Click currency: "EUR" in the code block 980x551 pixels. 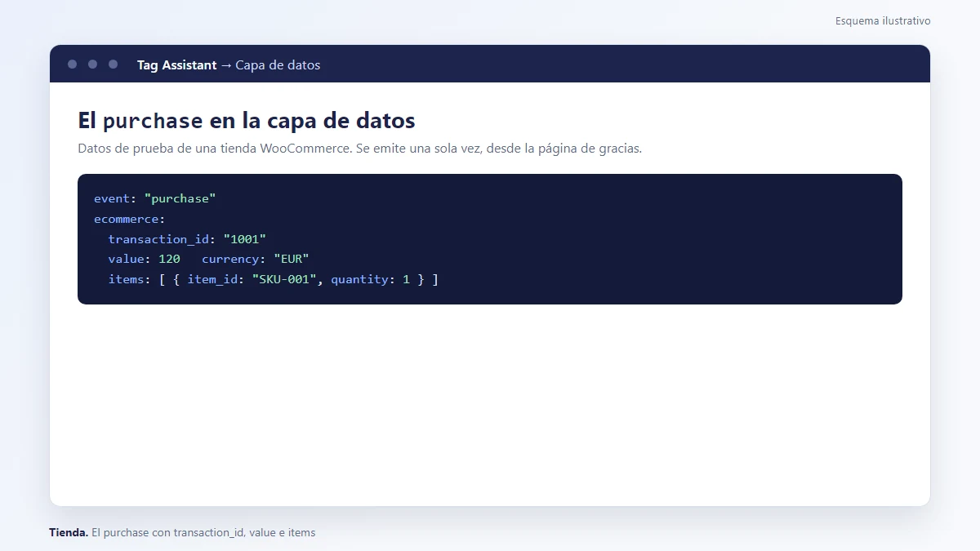coord(256,260)
